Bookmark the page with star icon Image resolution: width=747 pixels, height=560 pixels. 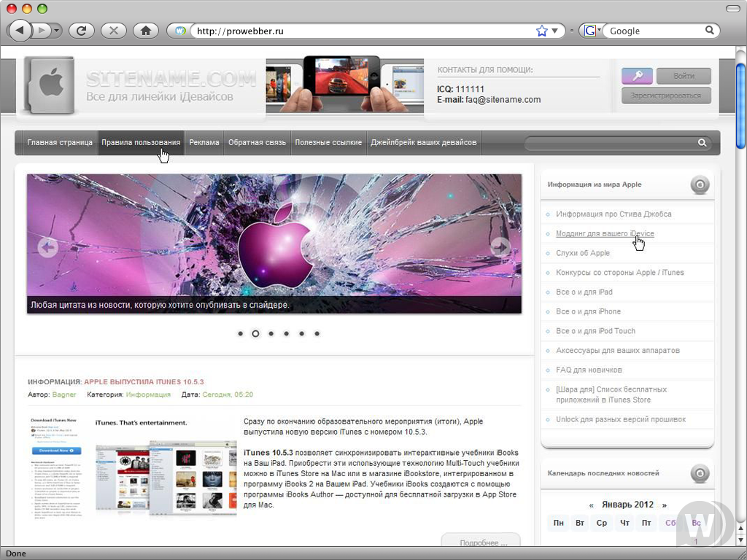[x=542, y=31]
